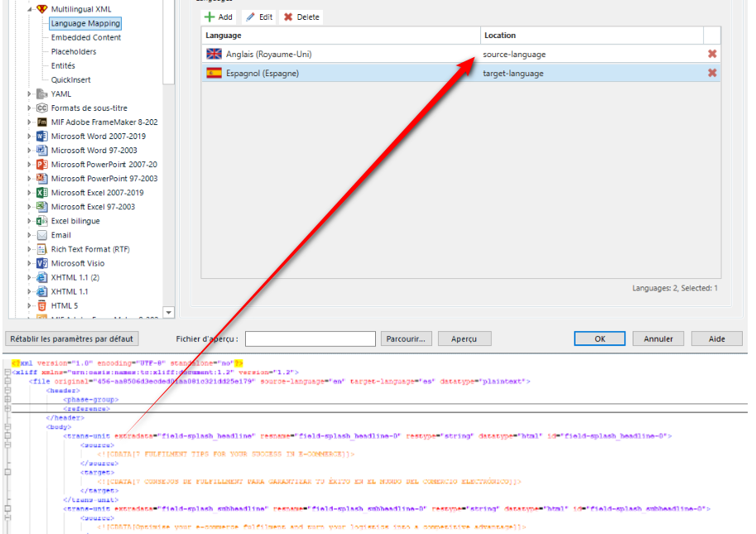The width and height of the screenshot is (756, 534).
Task: Collapse the Multilingual XML node
Action: [30, 9]
